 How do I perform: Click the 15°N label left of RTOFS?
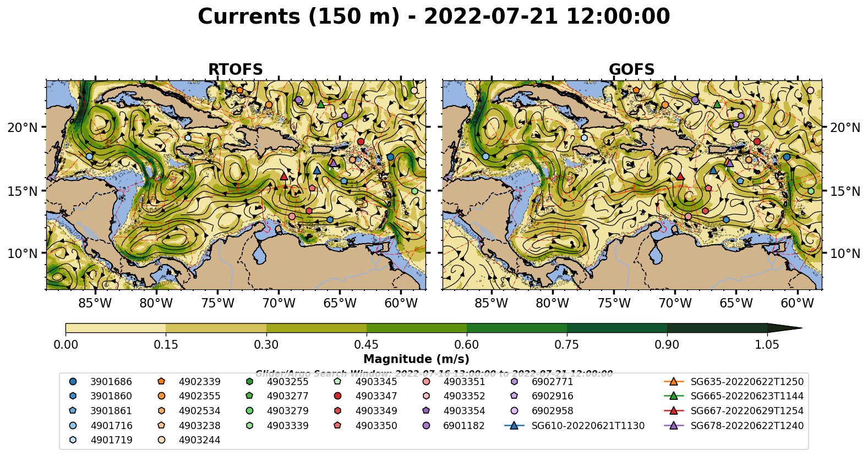(x=23, y=191)
